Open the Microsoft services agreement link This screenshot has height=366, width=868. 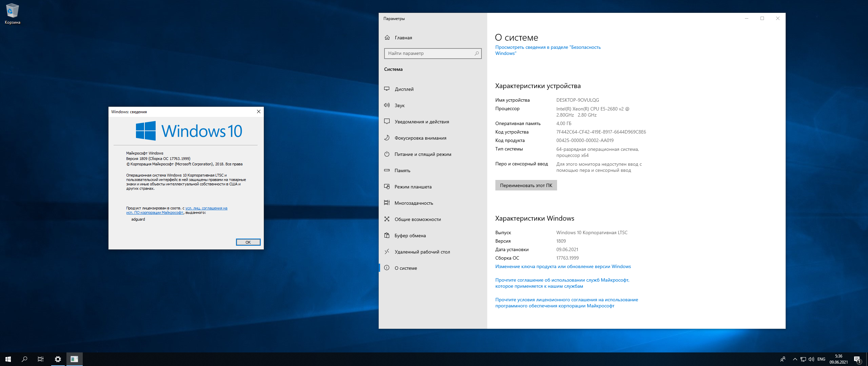tap(562, 283)
